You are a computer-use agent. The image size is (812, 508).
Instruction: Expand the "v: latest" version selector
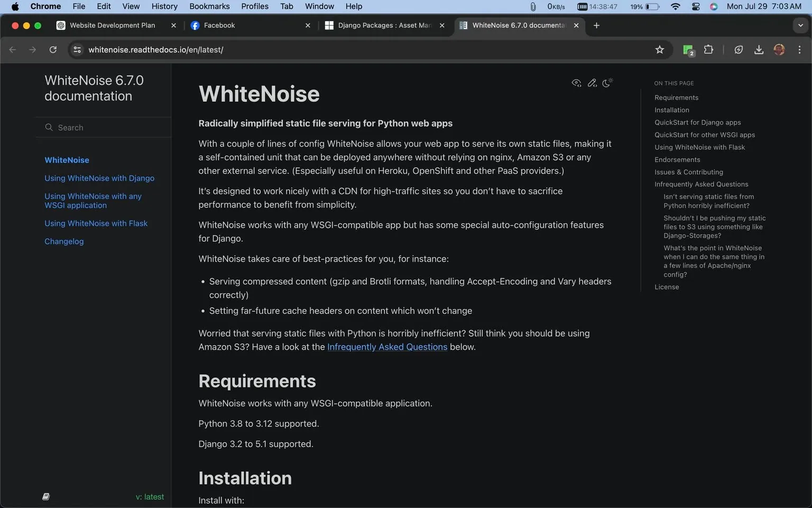pos(150,496)
